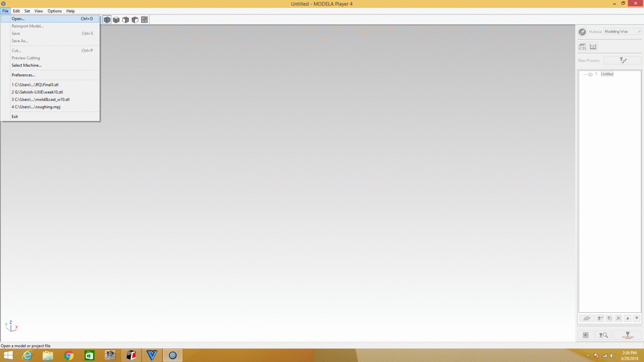
Task: Open Google Chrome from the taskbar
Action: 69,355
